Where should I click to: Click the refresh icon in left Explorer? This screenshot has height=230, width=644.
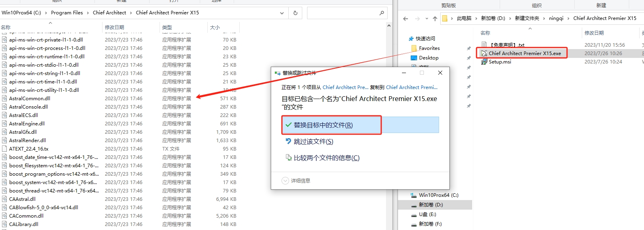tap(295, 13)
